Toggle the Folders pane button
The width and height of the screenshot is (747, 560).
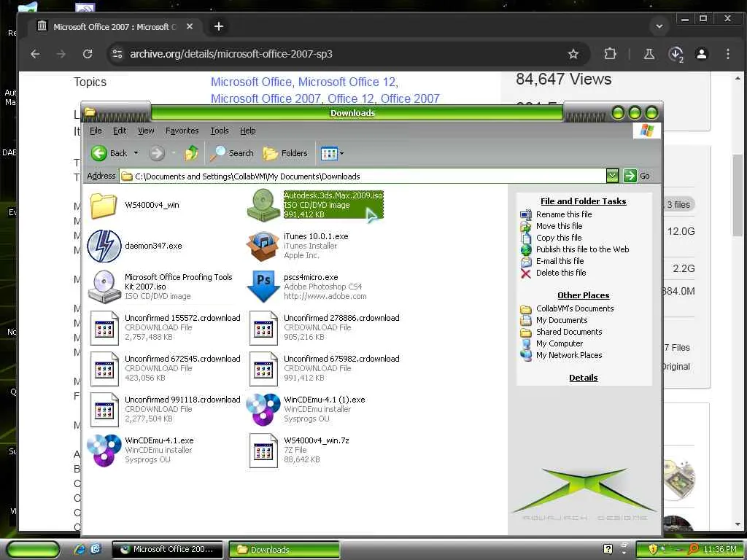click(285, 153)
